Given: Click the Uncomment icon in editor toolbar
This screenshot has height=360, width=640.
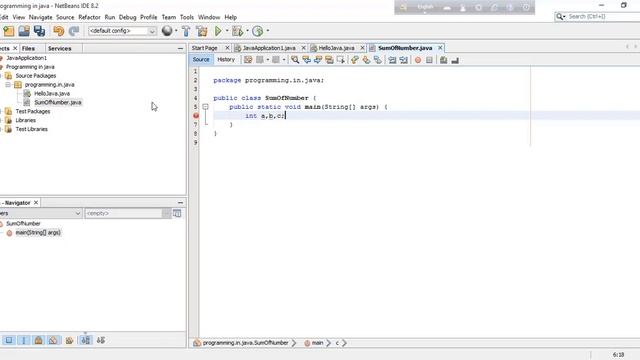Looking at the screenshot, I should (455, 60).
